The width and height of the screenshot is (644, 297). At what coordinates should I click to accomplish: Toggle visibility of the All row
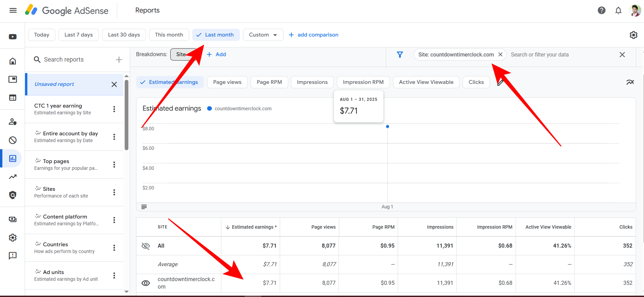pyautogui.click(x=146, y=246)
